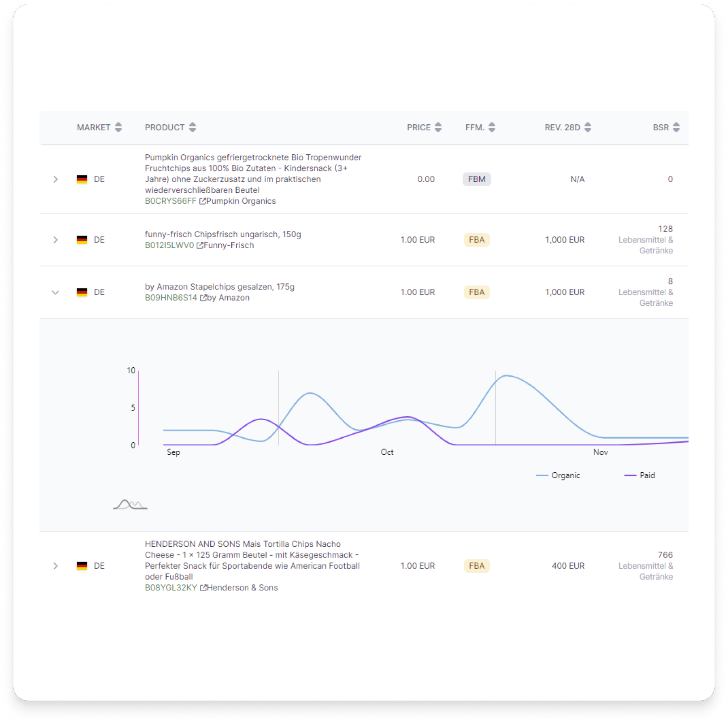Screen dimensions: 728x723
Task: Click FBA badge in funny-frisch row
Action: click(477, 240)
